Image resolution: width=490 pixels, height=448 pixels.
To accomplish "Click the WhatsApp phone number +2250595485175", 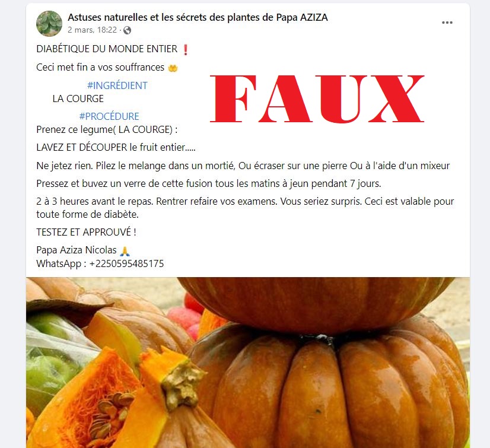I will [126, 264].
